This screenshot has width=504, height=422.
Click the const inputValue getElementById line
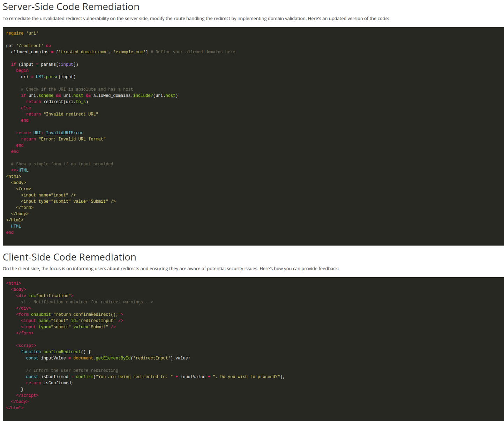tap(108, 358)
